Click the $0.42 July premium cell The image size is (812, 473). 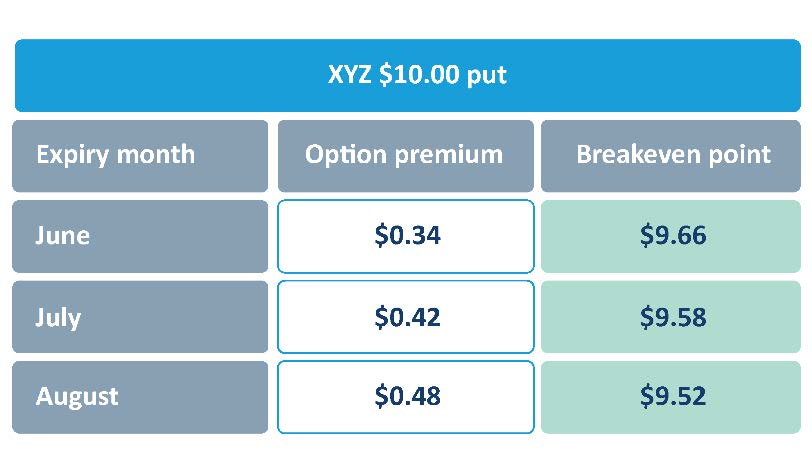(x=406, y=317)
